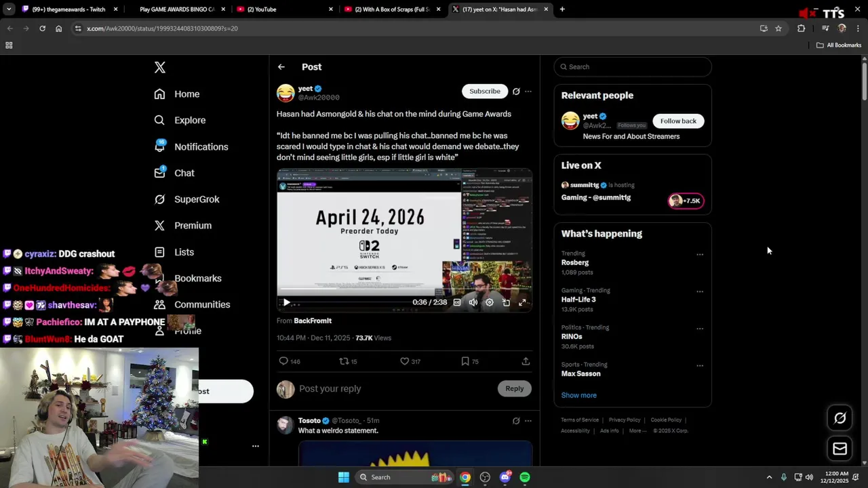Toggle video captions icon
This screenshot has width=868, height=488.
(457, 302)
